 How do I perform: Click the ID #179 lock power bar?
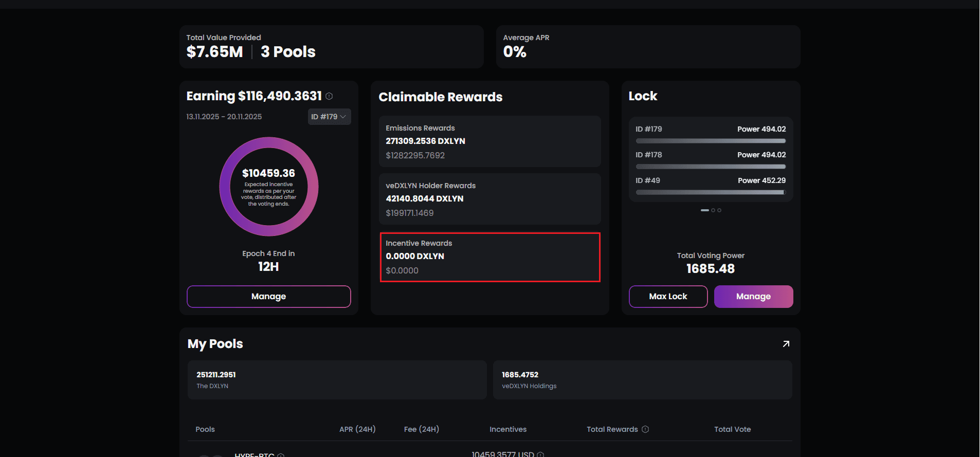click(x=711, y=141)
